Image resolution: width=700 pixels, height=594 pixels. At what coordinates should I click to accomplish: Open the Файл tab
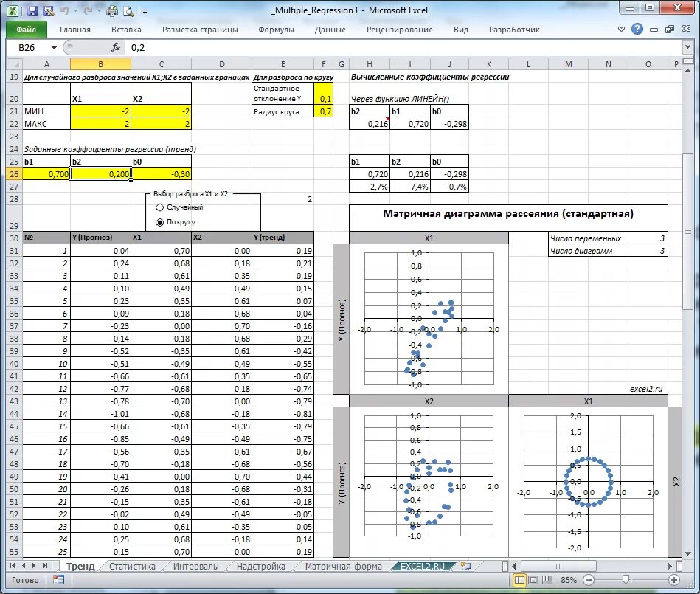tap(27, 30)
